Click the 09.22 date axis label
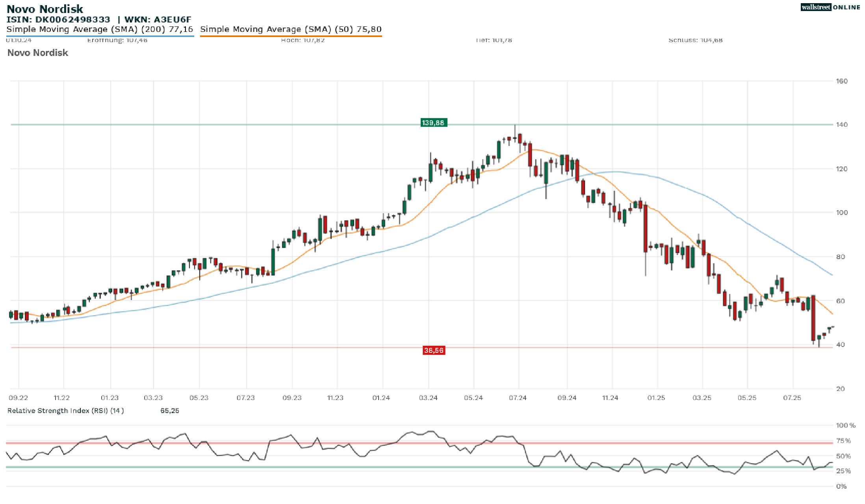The height and width of the screenshot is (504, 865). point(19,398)
